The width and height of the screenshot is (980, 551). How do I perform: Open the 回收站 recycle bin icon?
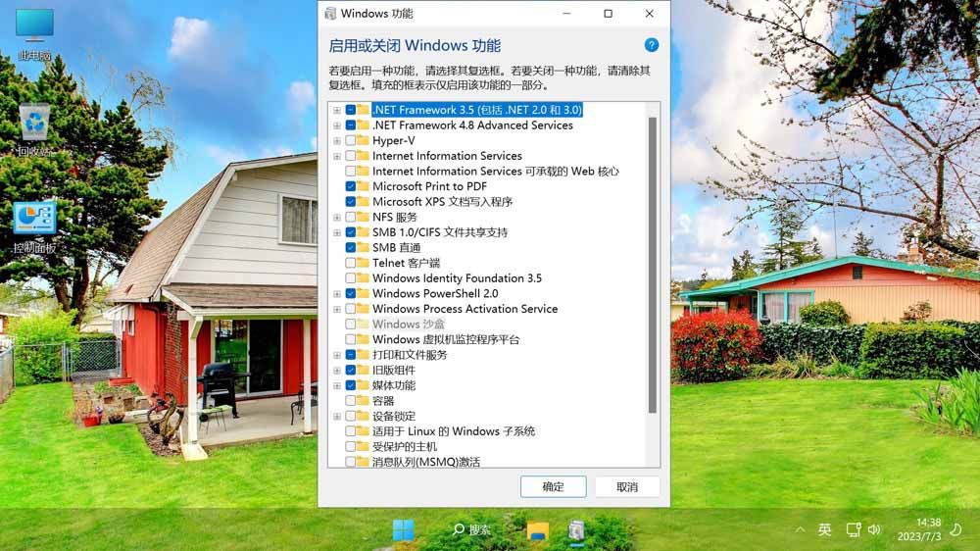(x=34, y=130)
